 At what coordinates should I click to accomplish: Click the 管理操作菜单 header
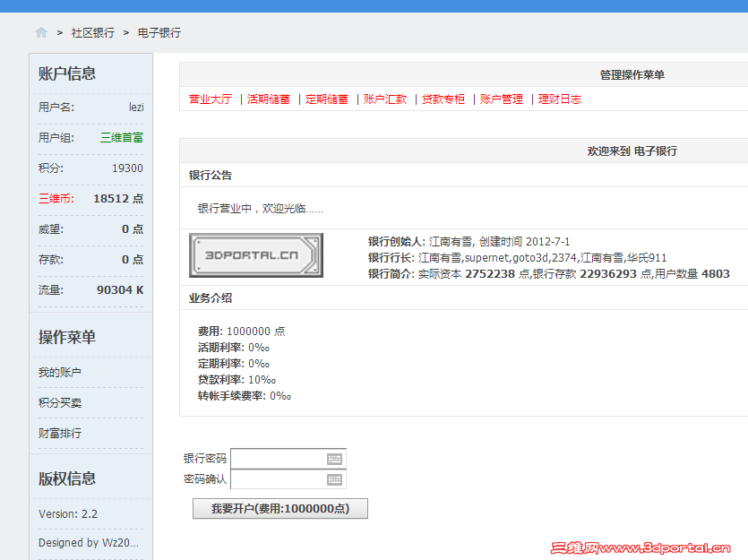pyautogui.click(x=632, y=75)
